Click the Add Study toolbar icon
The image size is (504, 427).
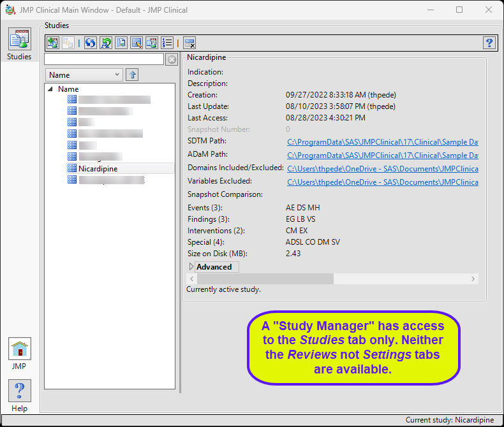tap(53, 43)
